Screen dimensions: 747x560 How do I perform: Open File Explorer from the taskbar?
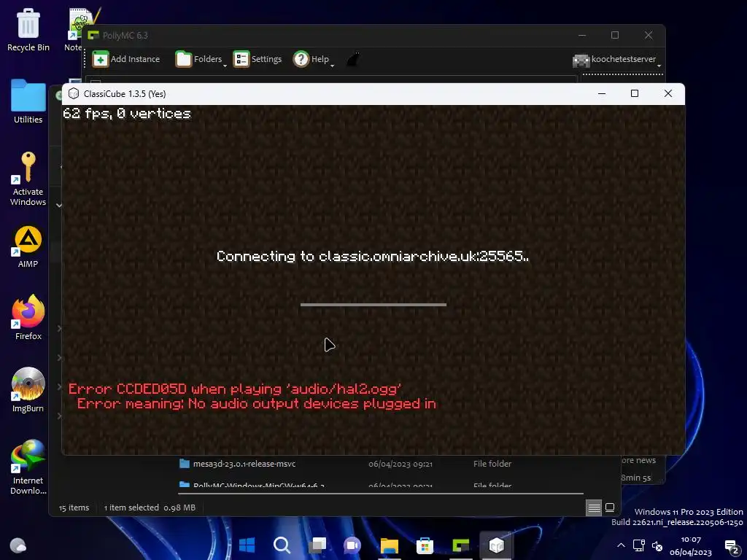(x=390, y=545)
